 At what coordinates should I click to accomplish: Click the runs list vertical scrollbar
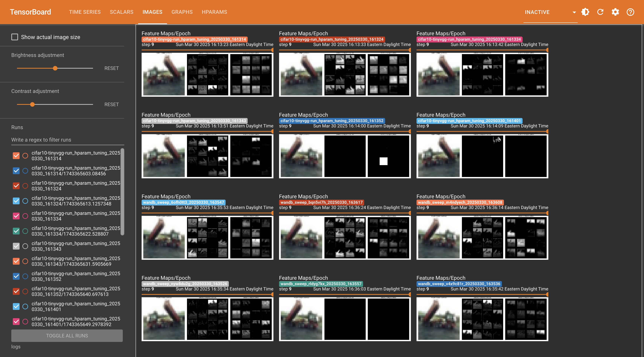click(122, 192)
